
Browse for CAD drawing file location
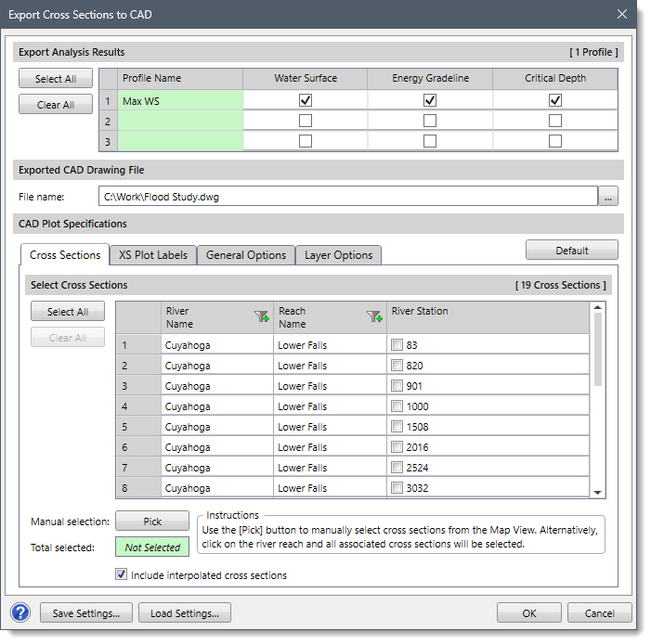coord(608,197)
